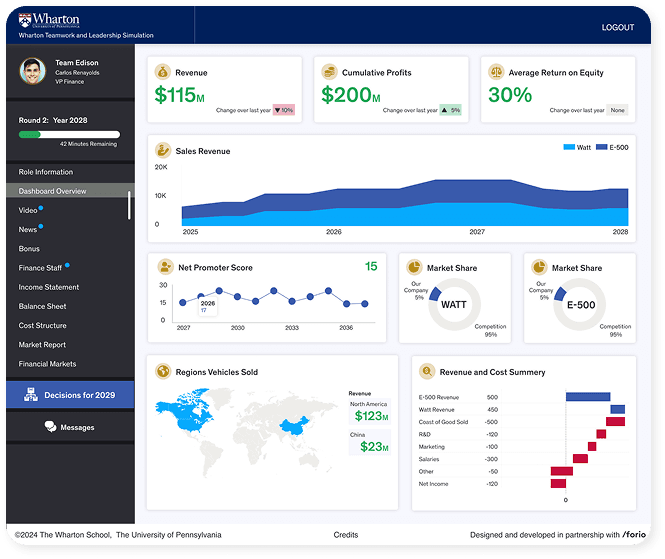665x559 pixels.
Task: Click the round time remaining progress bar
Action: (69, 133)
